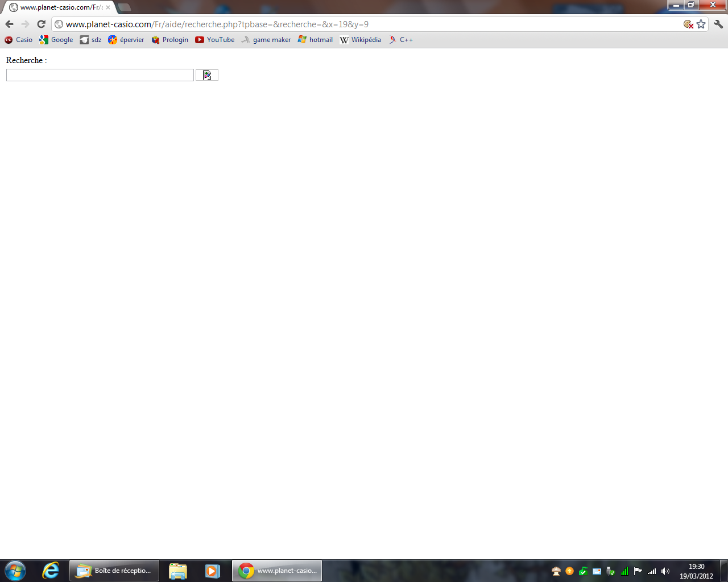Click the browser forward arrow

pos(25,24)
